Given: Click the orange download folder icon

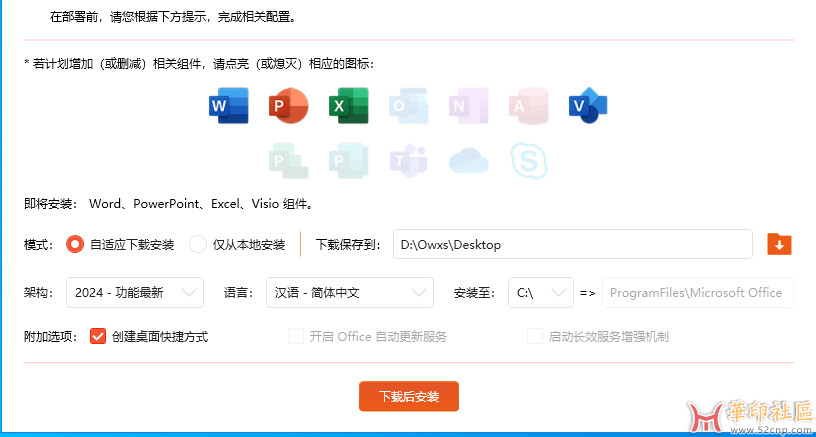Looking at the screenshot, I should (780, 244).
